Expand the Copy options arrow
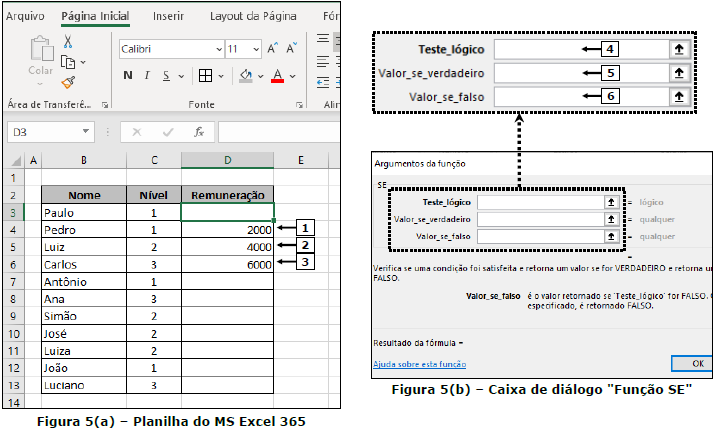Viewport: 719px width, 428px height. tap(83, 62)
